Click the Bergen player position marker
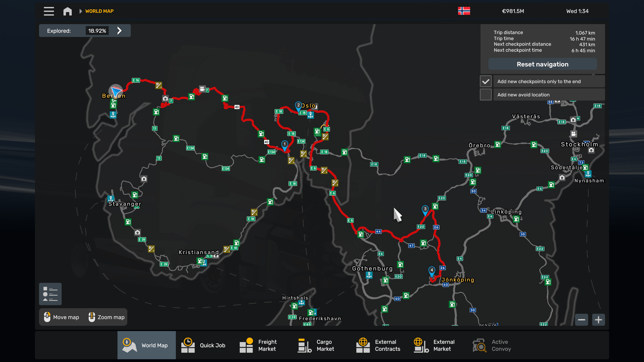 pos(116,91)
